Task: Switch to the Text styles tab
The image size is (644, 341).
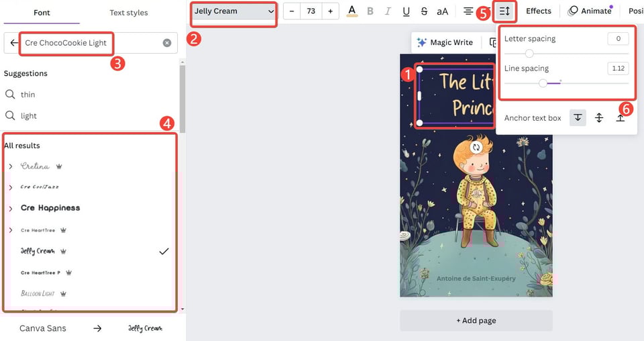Action: [x=129, y=13]
